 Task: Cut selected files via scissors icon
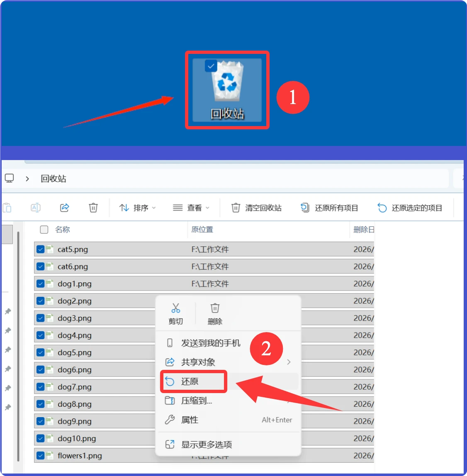click(175, 313)
